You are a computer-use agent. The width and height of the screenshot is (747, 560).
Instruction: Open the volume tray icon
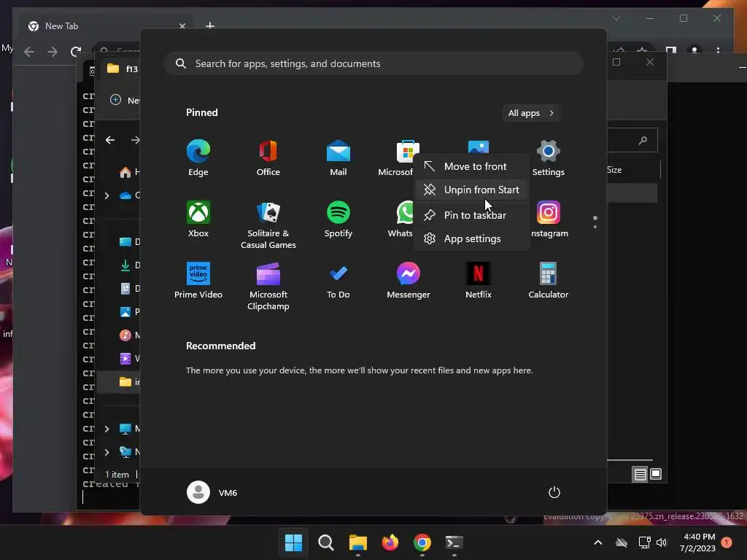coord(661,542)
